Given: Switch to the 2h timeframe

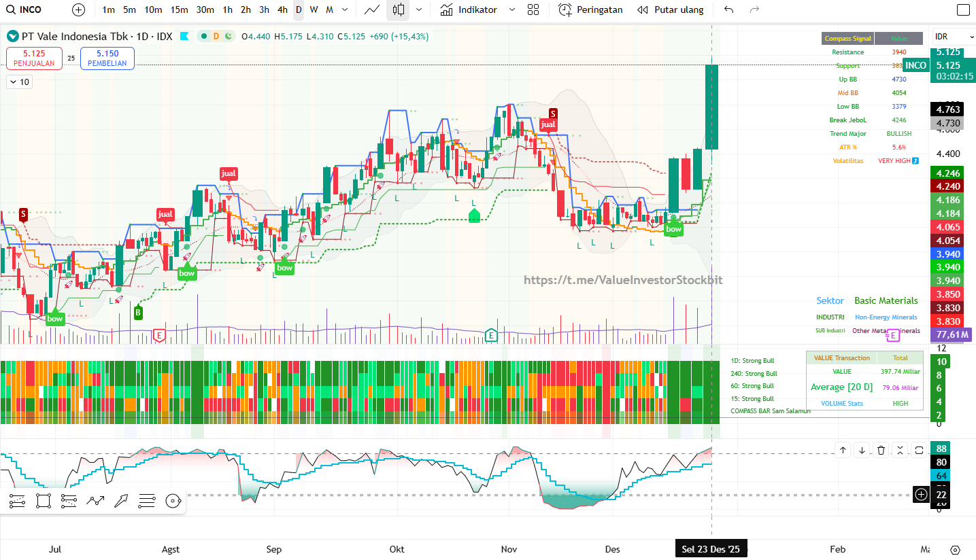Looking at the screenshot, I should (246, 10).
